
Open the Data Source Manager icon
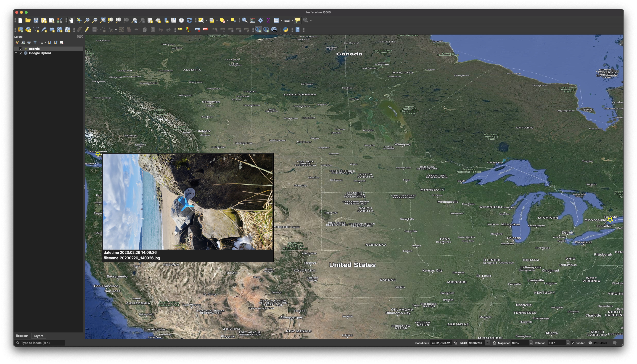pyautogui.click(x=20, y=30)
